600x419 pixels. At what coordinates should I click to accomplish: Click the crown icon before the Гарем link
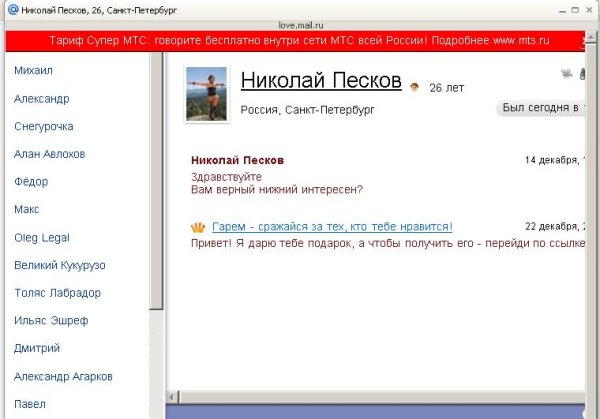click(198, 227)
